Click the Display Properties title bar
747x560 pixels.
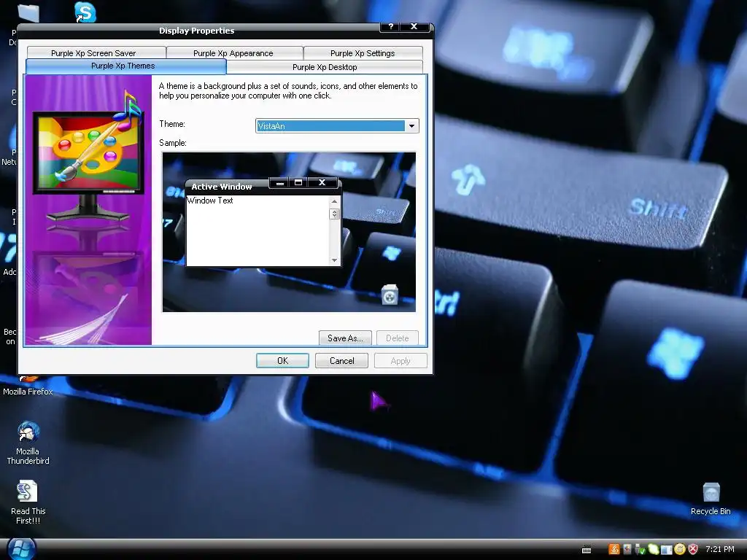point(197,31)
